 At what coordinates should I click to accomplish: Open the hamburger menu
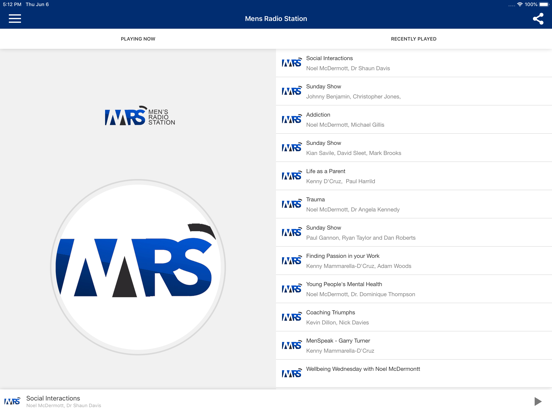coord(15,18)
